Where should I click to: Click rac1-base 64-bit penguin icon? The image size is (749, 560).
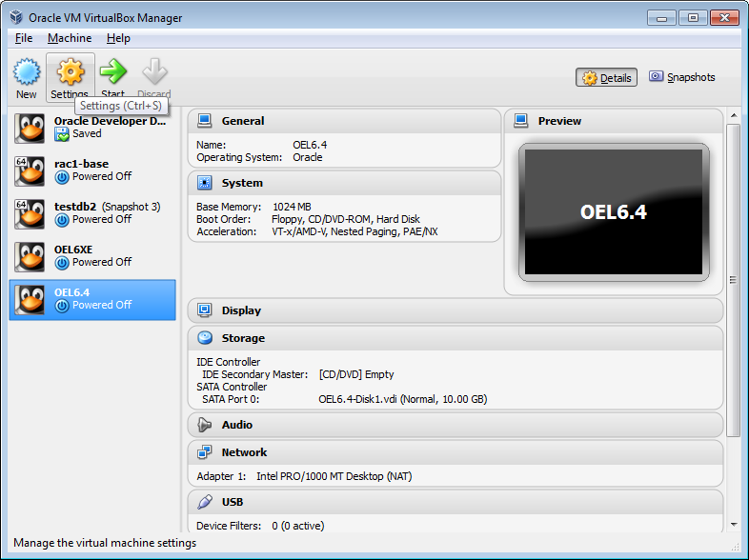[30, 171]
